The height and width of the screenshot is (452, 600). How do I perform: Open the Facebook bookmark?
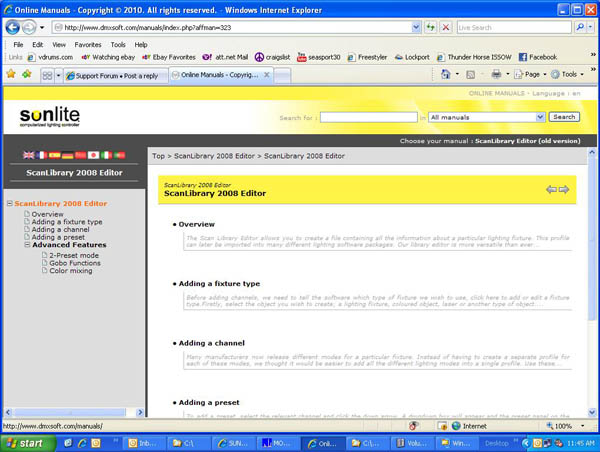(538, 57)
